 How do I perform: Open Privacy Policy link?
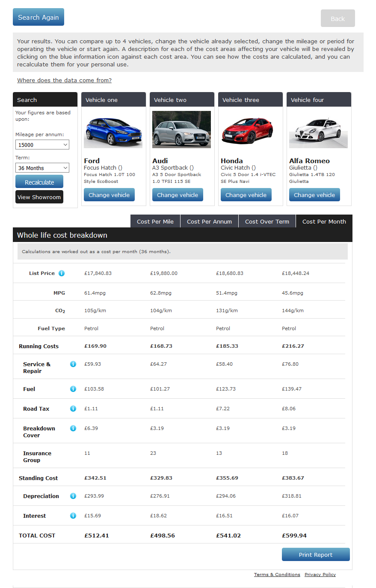point(320,575)
